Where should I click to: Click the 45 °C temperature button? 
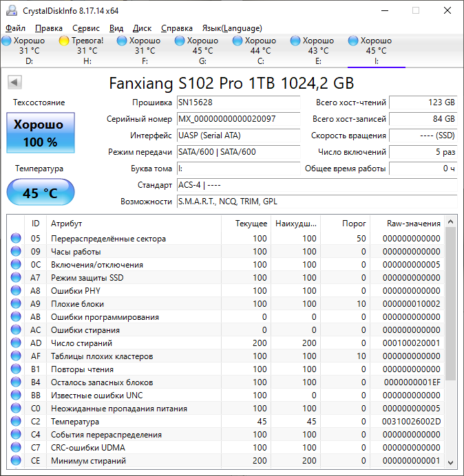point(40,193)
